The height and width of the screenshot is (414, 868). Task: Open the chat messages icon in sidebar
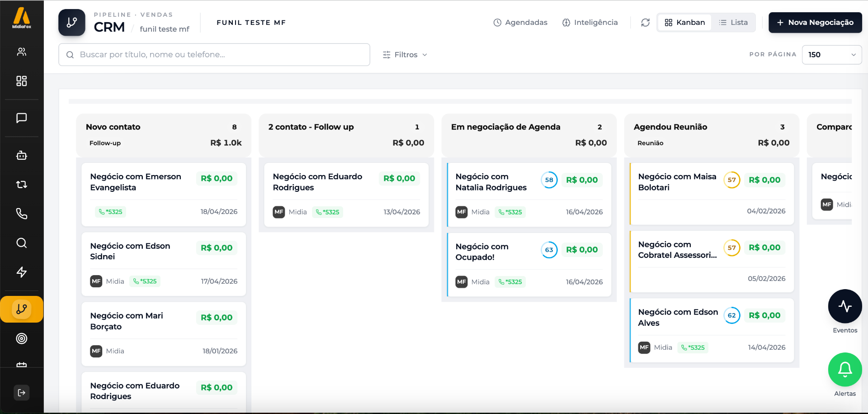pos(22,118)
